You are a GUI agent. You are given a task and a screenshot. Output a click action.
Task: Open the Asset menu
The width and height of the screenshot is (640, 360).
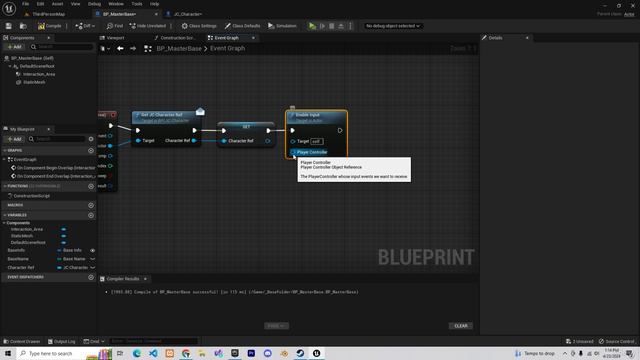click(x=58, y=4)
